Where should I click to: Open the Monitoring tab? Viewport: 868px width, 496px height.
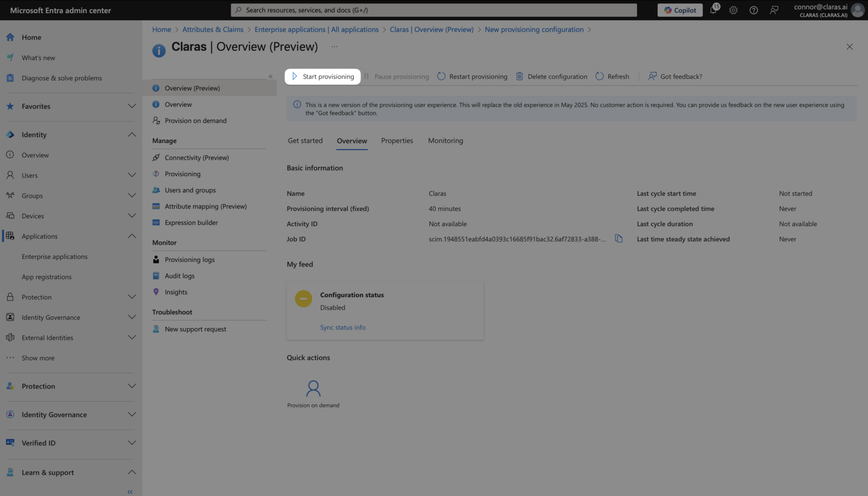click(x=445, y=140)
